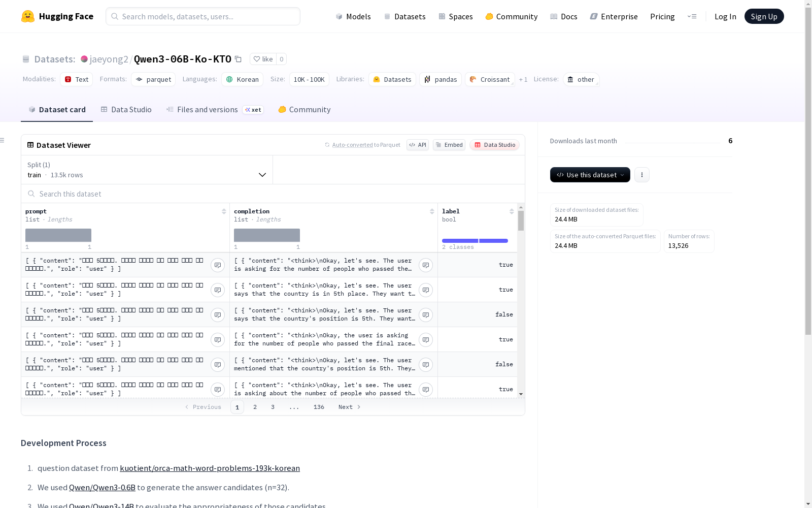Open the train split dropdown
This screenshot has height=508, width=812.
(147, 170)
